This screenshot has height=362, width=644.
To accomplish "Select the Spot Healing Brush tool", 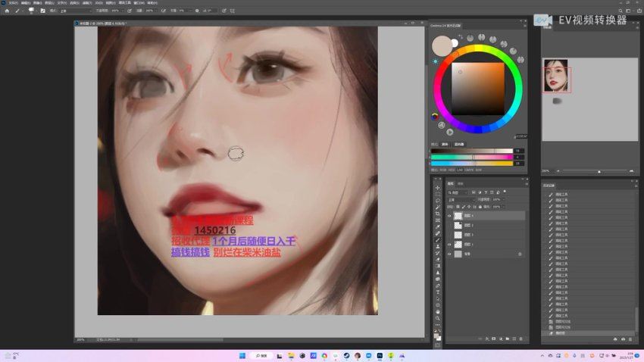I will click(x=437, y=233).
